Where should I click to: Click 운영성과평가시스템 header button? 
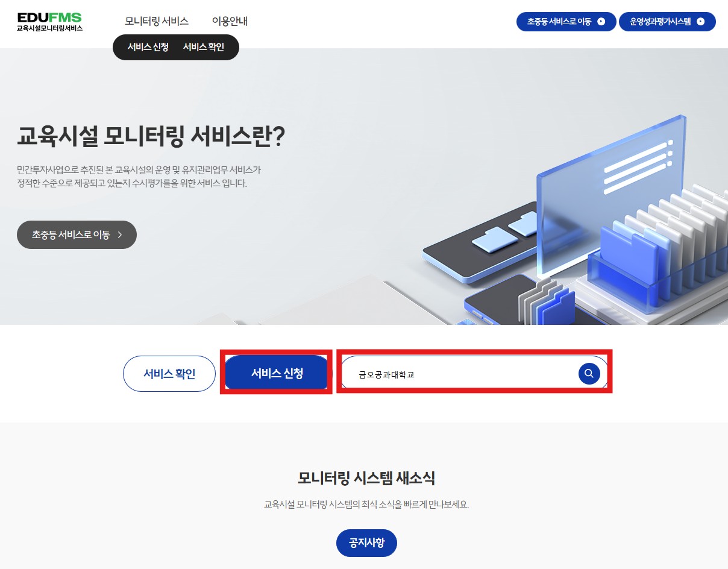coord(667,22)
